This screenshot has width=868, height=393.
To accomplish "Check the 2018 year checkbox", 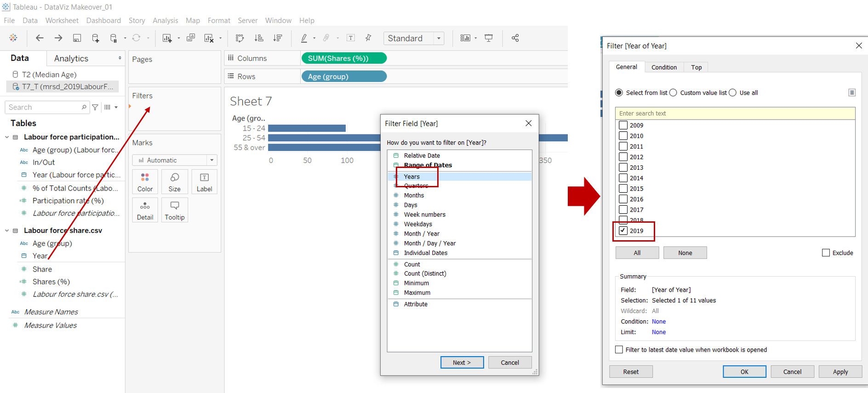I will [x=623, y=220].
